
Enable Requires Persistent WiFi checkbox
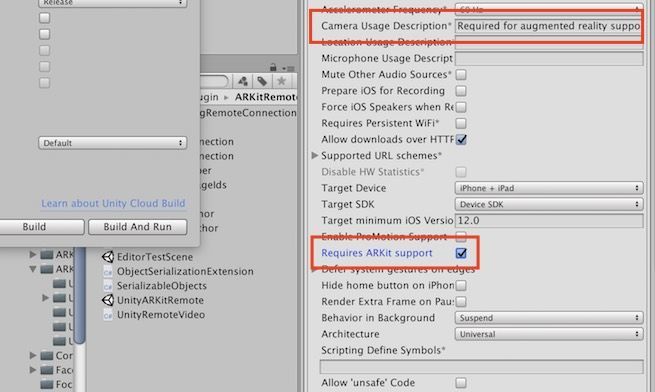(461, 124)
